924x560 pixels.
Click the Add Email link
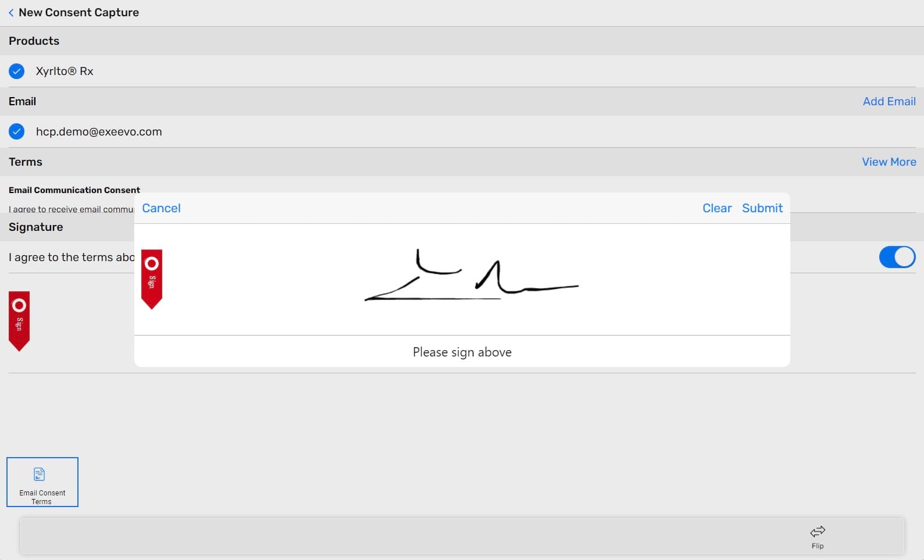pos(889,101)
